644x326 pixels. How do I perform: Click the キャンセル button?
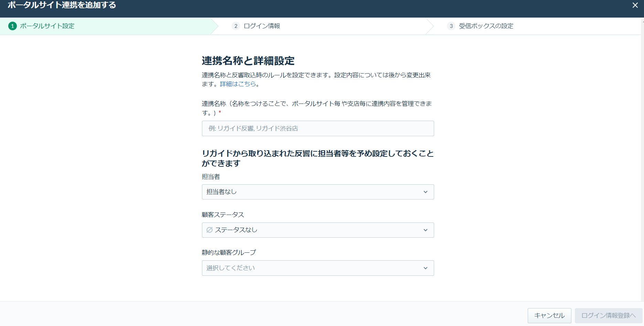549,315
